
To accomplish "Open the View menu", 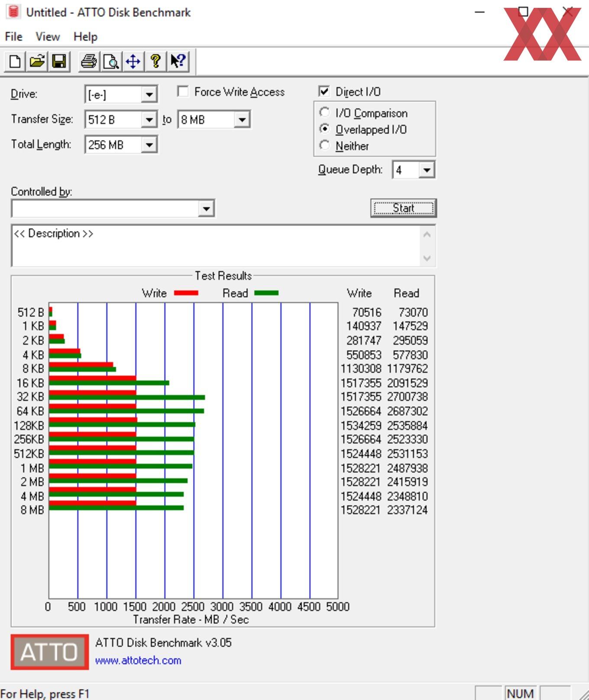I will [48, 36].
